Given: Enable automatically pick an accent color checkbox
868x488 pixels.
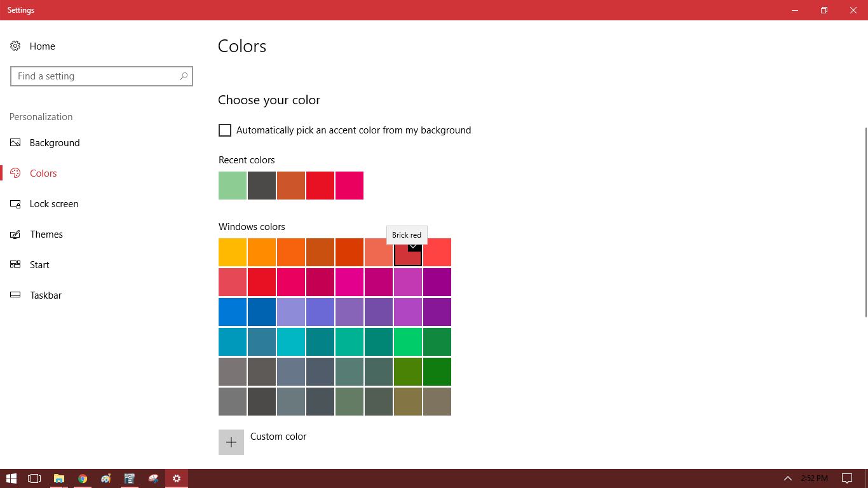Looking at the screenshot, I should (225, 130).
